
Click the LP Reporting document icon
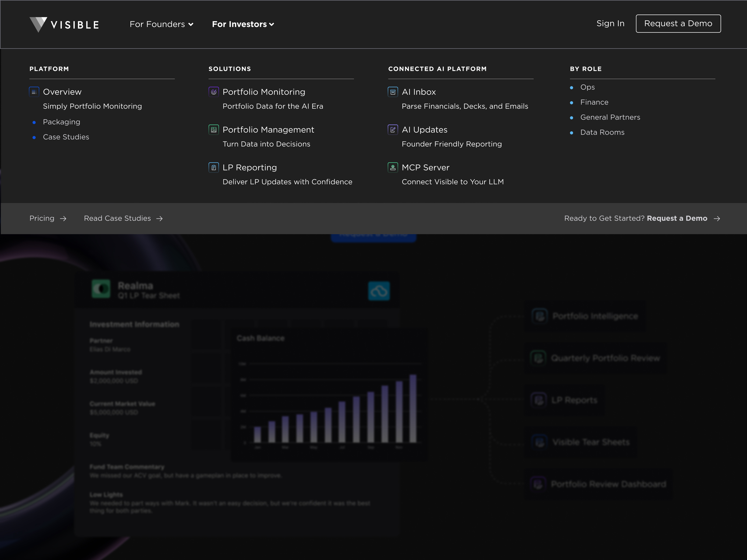(x=214, y=168)
